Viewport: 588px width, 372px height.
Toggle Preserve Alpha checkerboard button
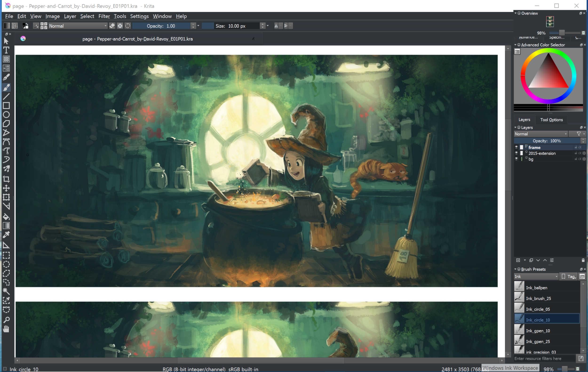pyautogui.click(x=120, y=26)
